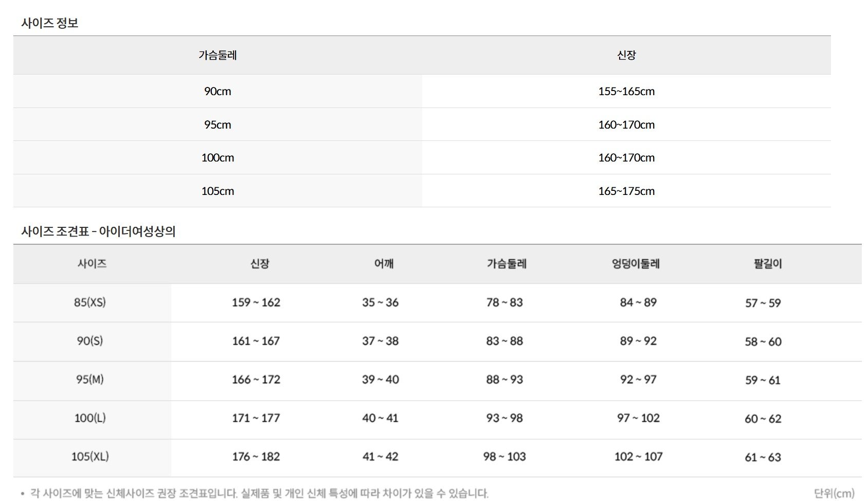Click the 105(XL) size row label

[90, 457]
